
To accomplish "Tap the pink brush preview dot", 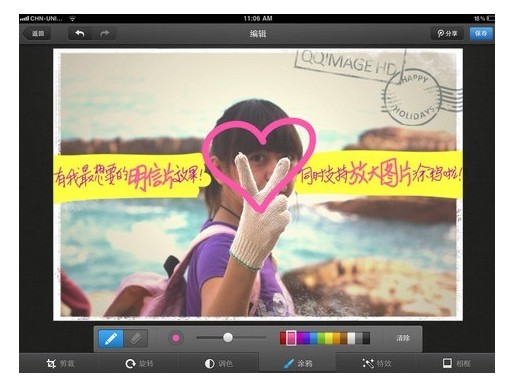I will click(176, 338).
